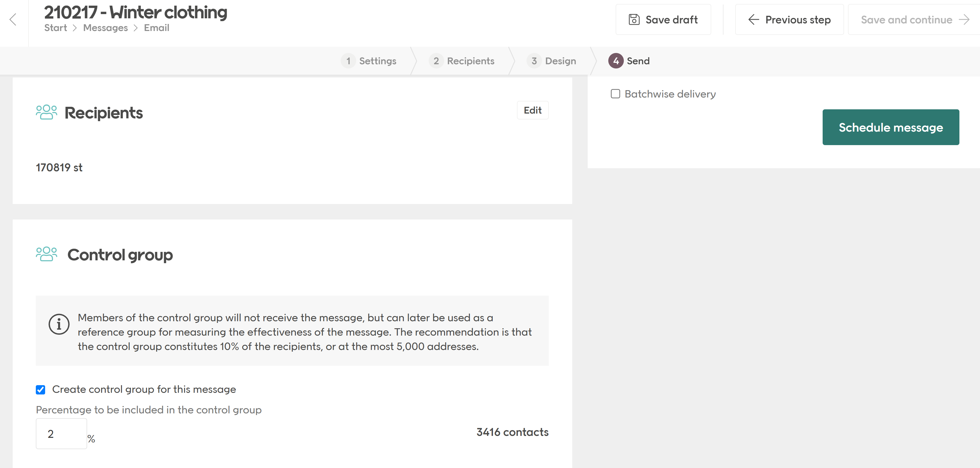Click the Recipients people group icon
This screenshot has height=468, width=980.
click(47, 112)
